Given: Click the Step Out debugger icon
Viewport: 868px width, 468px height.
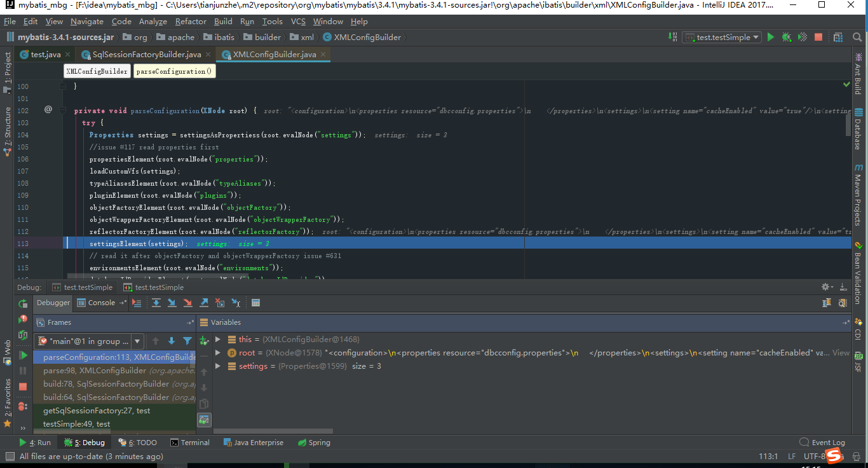Looking at the screenshot, I should coord(203,303).
